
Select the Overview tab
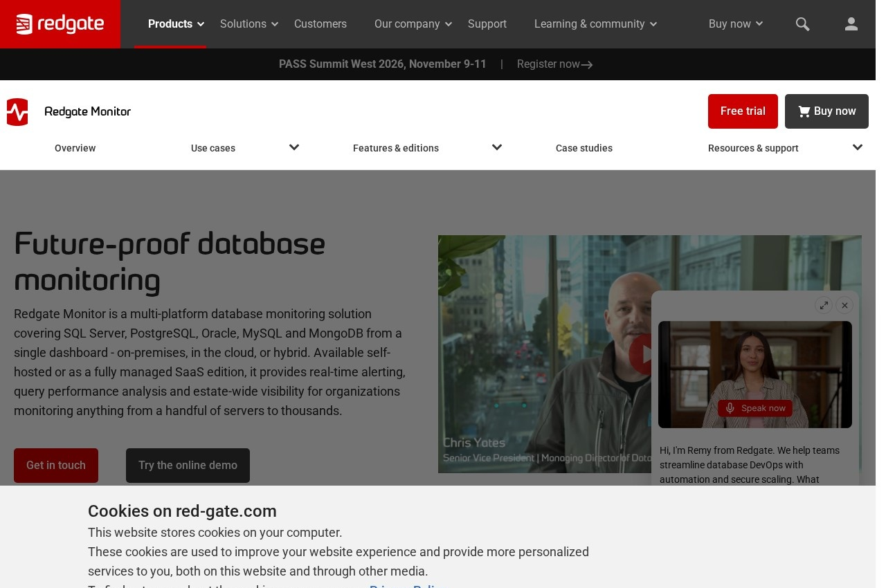(x=75, y=148)
